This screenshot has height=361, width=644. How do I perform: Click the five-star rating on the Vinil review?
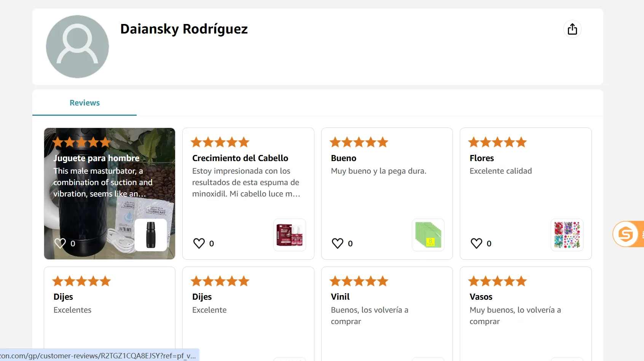pyautogui.click(x=358, y=281)
